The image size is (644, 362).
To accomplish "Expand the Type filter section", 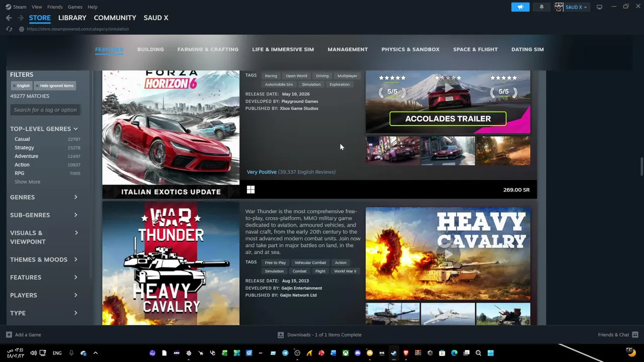I will point(44,313).
